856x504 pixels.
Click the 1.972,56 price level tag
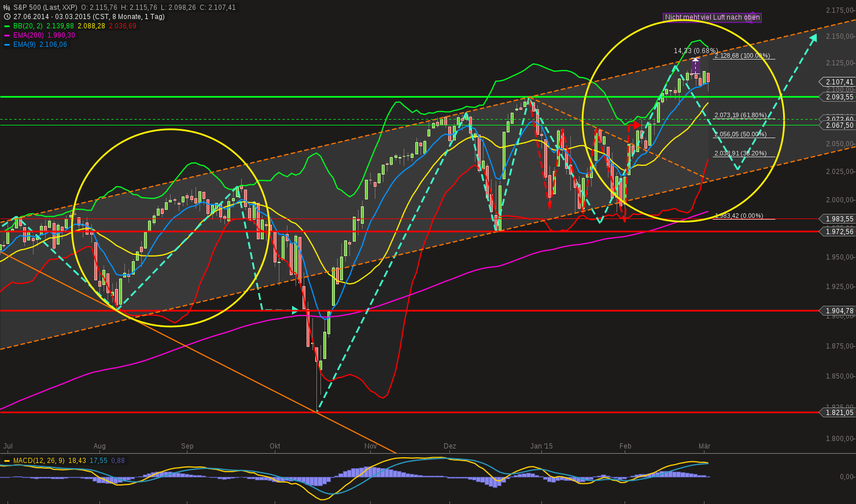[837, 232]
